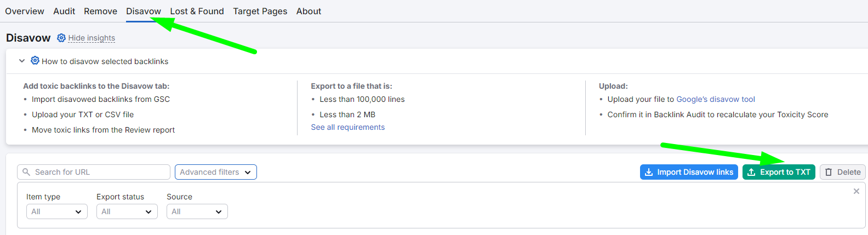Click the download icon on Import Disavow links
The image size is (868, 235).
[x=649, y=172]
